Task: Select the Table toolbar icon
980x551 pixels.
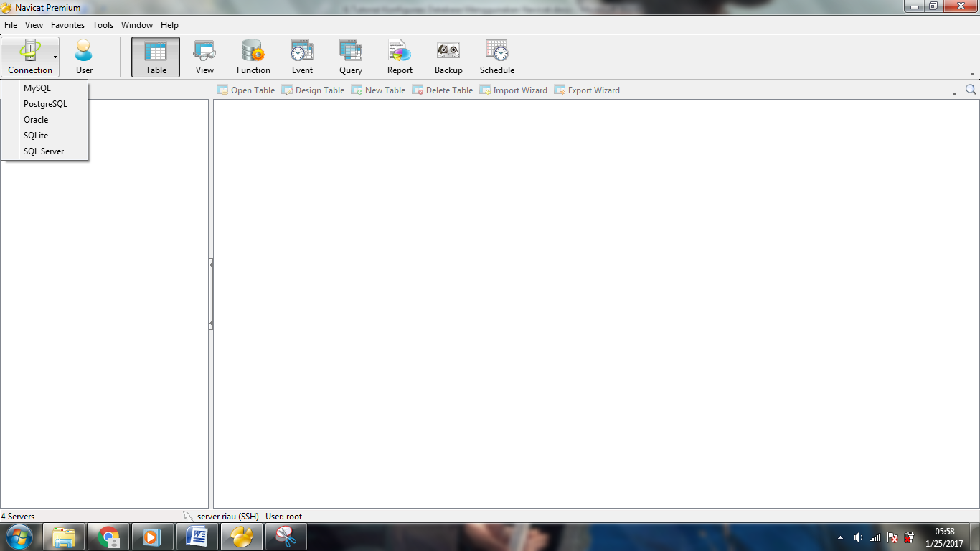Action: 156,57
